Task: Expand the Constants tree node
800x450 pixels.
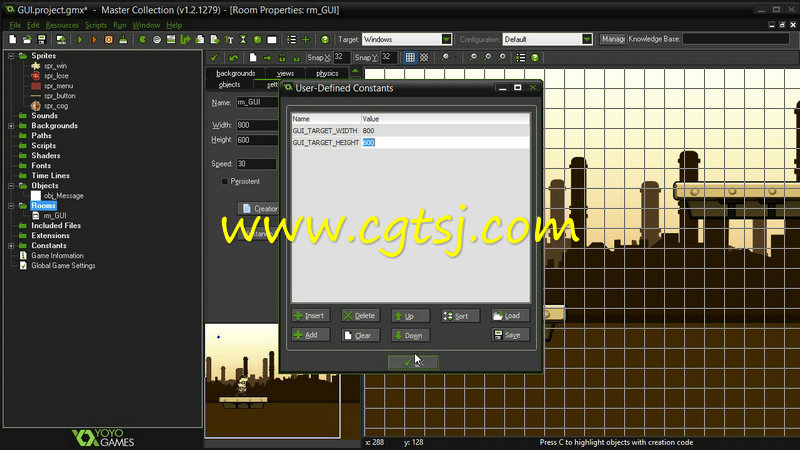Action: point(11,245)
